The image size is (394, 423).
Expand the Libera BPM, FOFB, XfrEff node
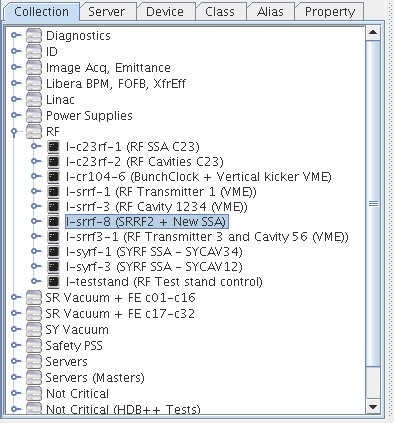(x=16, y=83)
